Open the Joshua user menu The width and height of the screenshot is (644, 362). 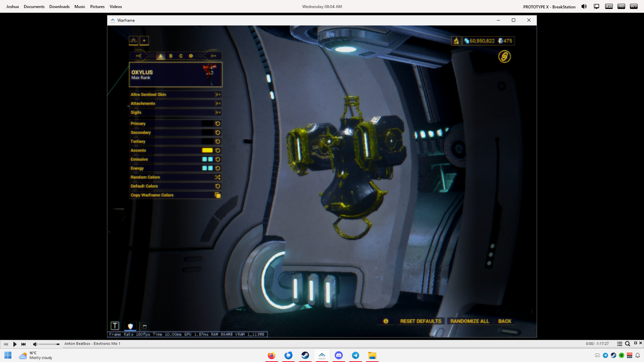click(x=12, y=7)
